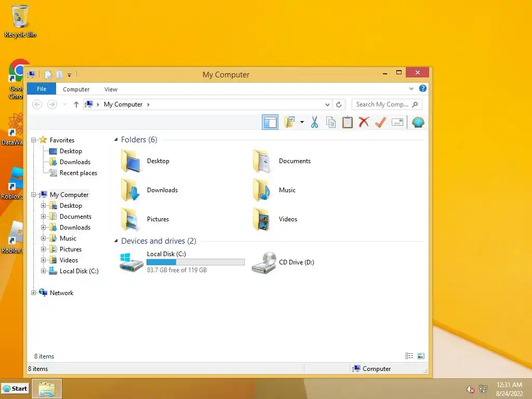The image size is (532, 399).
Task: Expand the Music node in tree
Action: pyautogui.click(x=43, y=238)
